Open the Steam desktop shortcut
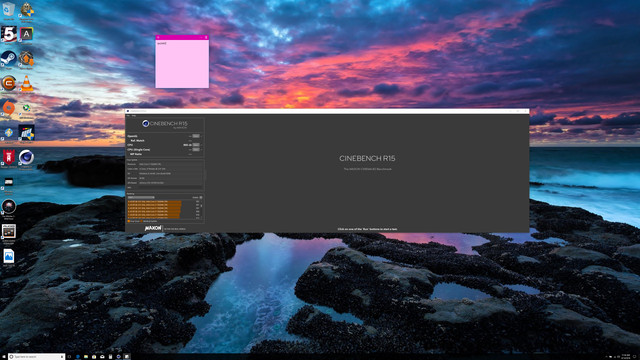 (x=8, y=59)
